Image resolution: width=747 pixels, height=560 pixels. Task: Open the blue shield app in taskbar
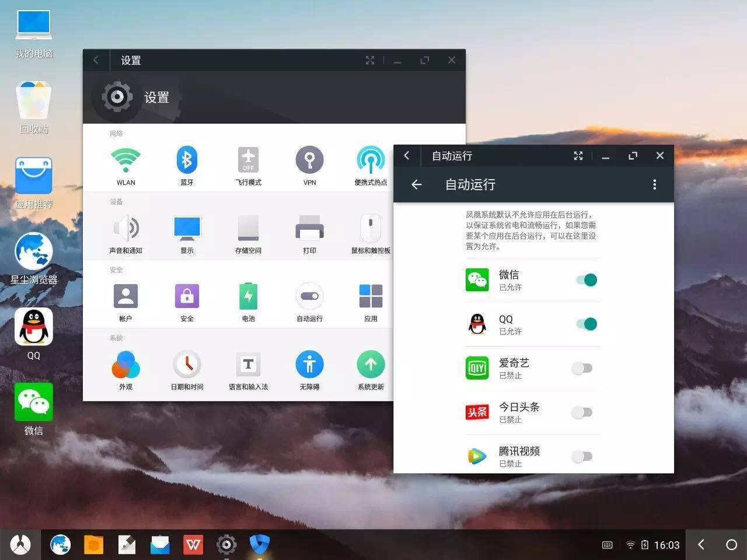(x=260, y=545)
